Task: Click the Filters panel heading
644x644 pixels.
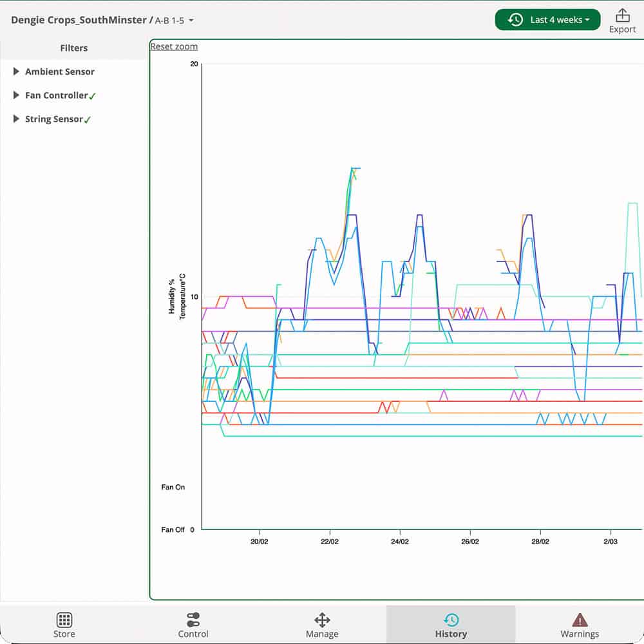Action: (73, 48)
